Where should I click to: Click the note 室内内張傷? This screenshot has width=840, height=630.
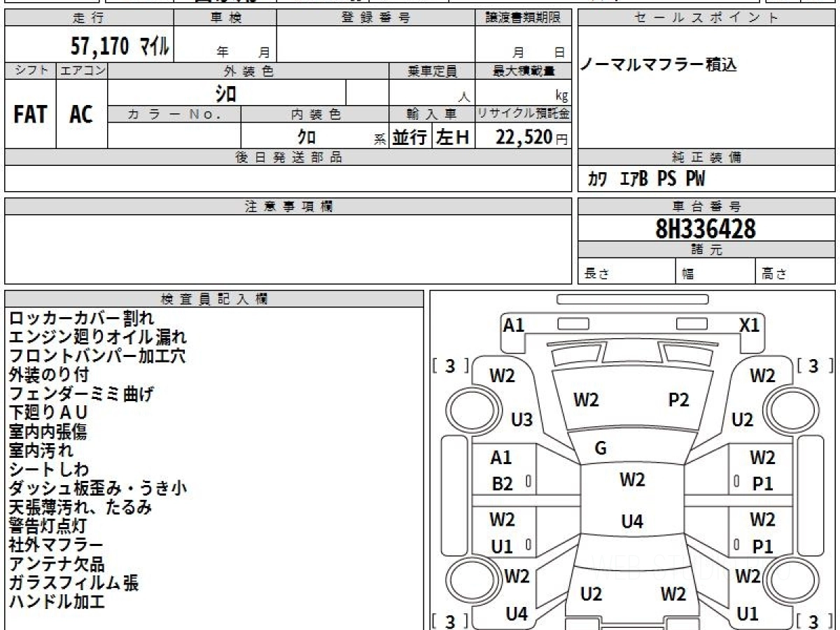pyautogui.click(x=48, y=432)
